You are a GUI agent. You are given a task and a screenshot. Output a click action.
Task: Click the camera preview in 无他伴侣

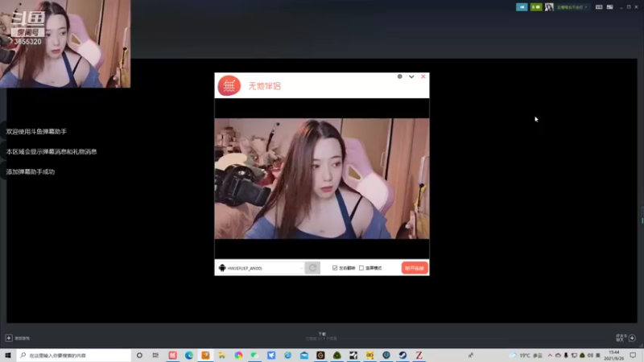point(321,179)
